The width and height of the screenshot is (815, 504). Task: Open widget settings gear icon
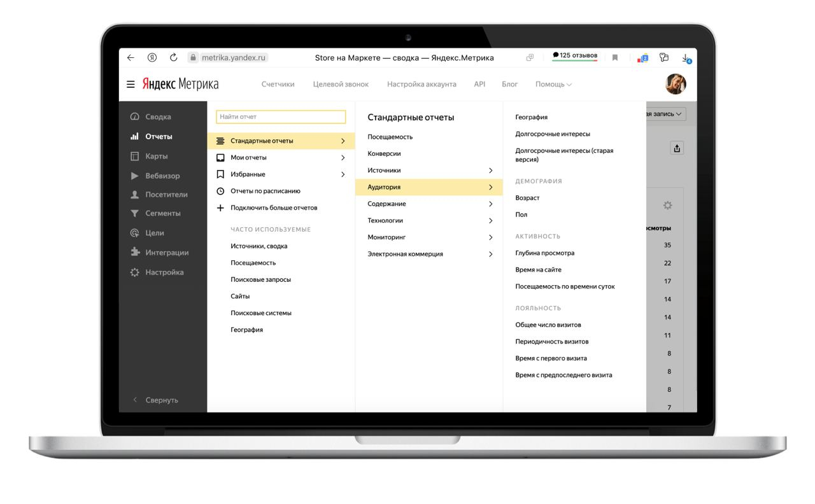[667, 206]
